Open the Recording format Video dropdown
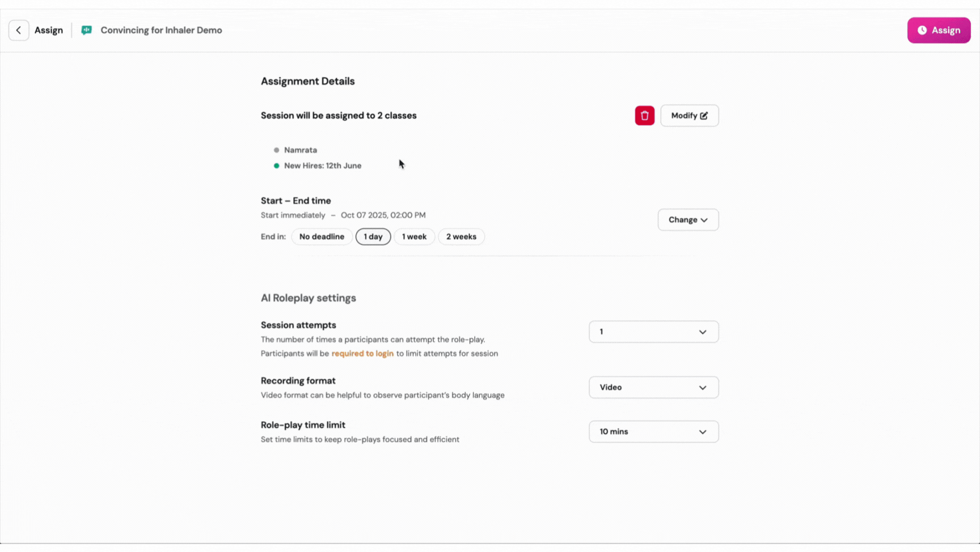 click(653, 388)
